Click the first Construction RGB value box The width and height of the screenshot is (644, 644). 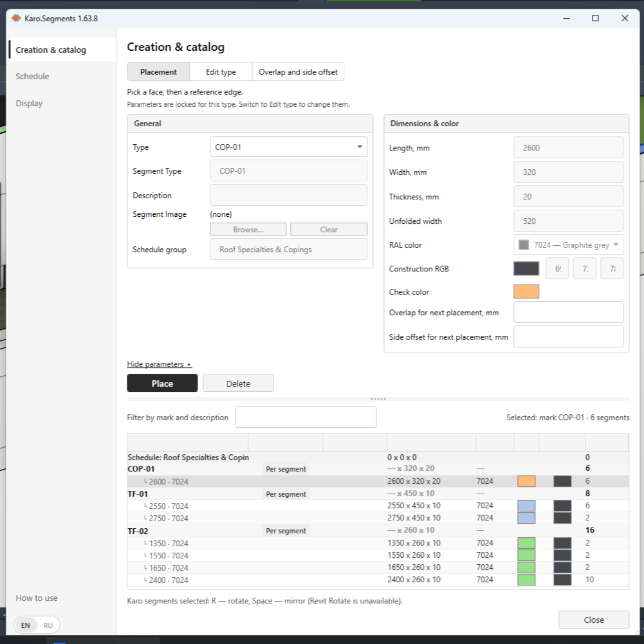(x=557, y=269)
